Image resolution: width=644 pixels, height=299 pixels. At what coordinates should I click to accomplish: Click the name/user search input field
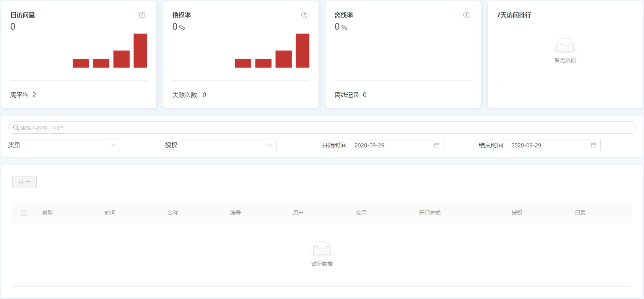[x=325, y=128]
